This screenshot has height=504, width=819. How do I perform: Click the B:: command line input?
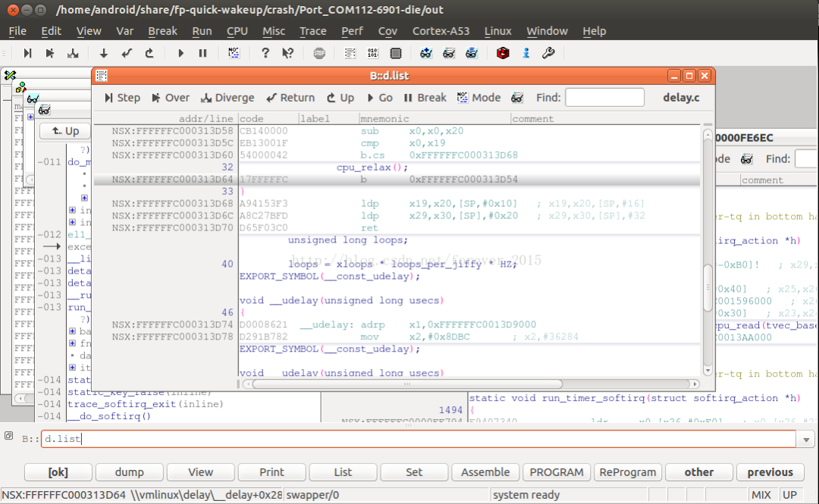[x=419, y=440]
